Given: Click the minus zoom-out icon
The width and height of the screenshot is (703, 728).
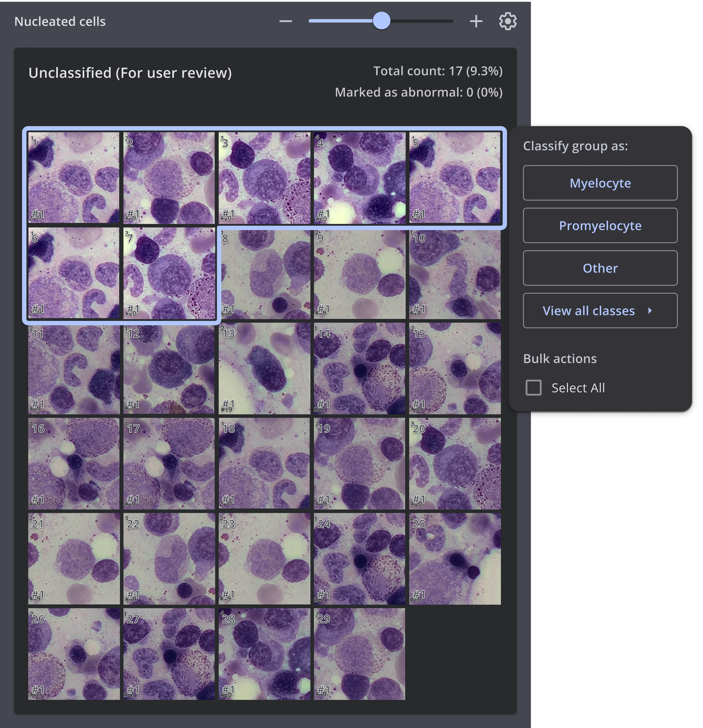Looking at the screenshot, I should pyautogui.click(x=285, y=21).
